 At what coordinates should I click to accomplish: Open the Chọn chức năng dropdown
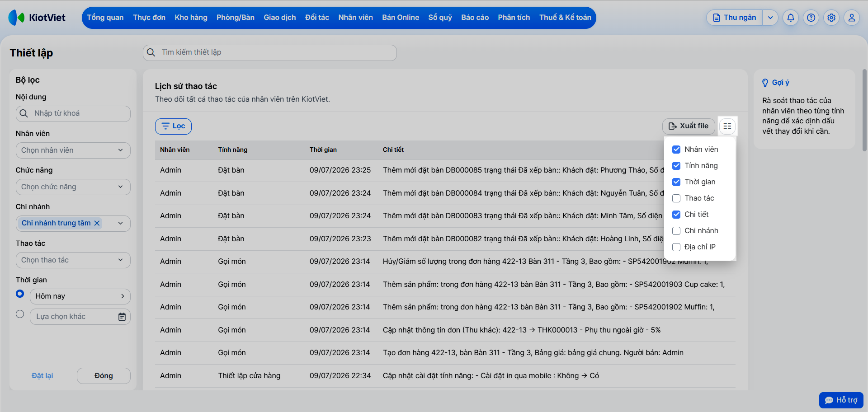73,187
